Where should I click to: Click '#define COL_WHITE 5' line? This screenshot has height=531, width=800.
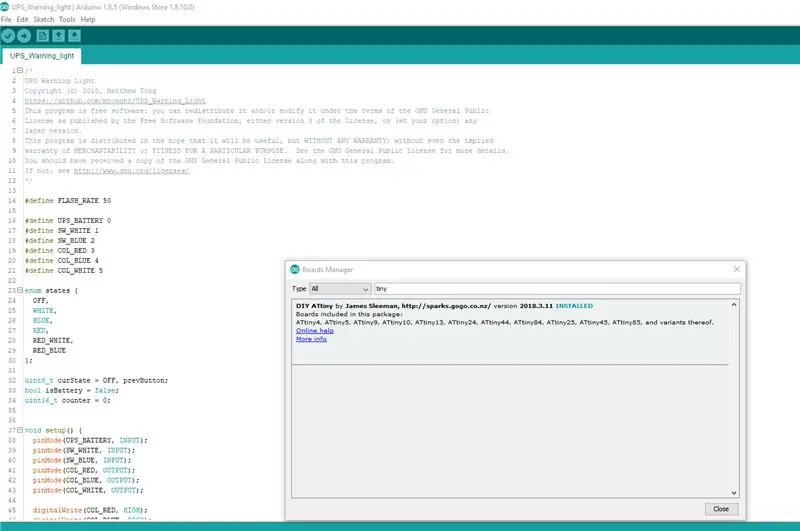tap(64, 270)
